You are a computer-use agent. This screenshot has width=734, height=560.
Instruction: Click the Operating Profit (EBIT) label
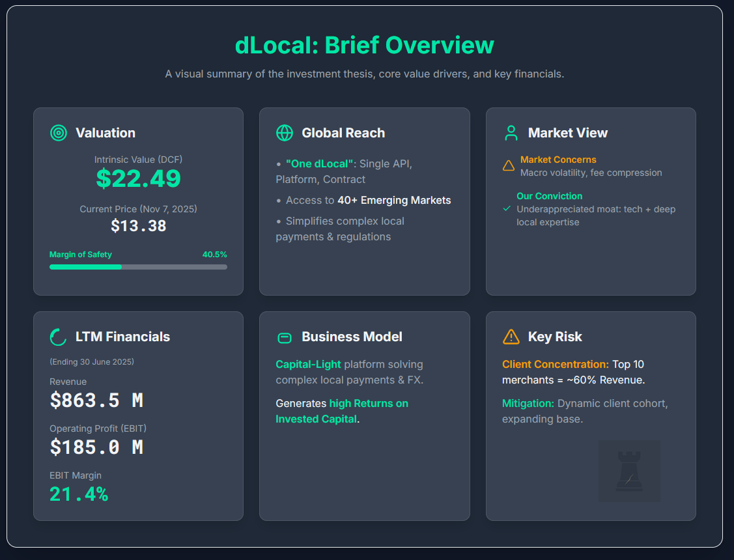click(x=98, y=428)
